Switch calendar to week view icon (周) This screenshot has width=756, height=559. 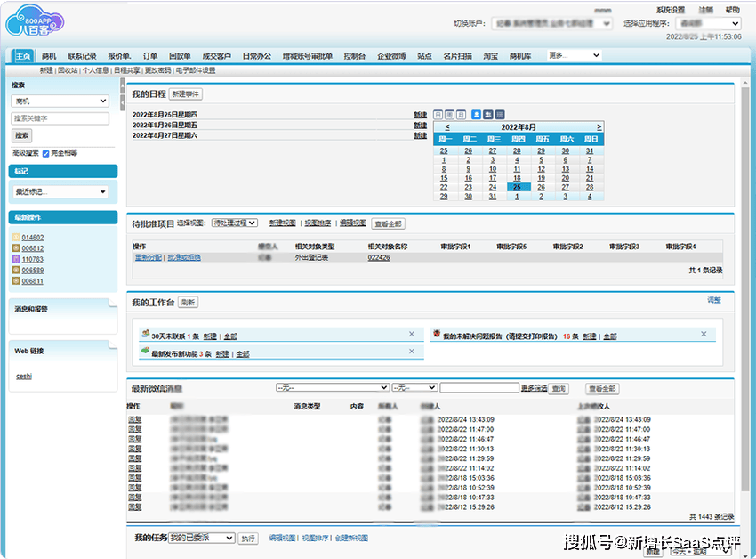coord(449,115)
